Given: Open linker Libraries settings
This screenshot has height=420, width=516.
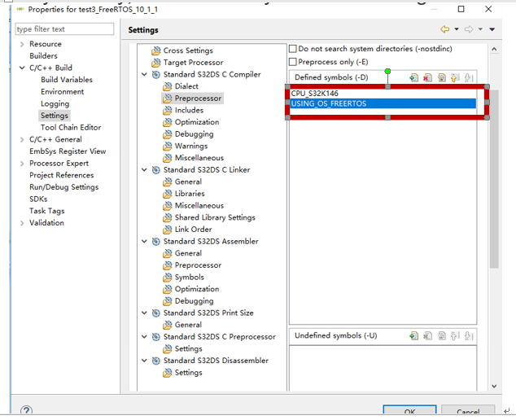Looking at the screenshot, I should pos(190,194).
